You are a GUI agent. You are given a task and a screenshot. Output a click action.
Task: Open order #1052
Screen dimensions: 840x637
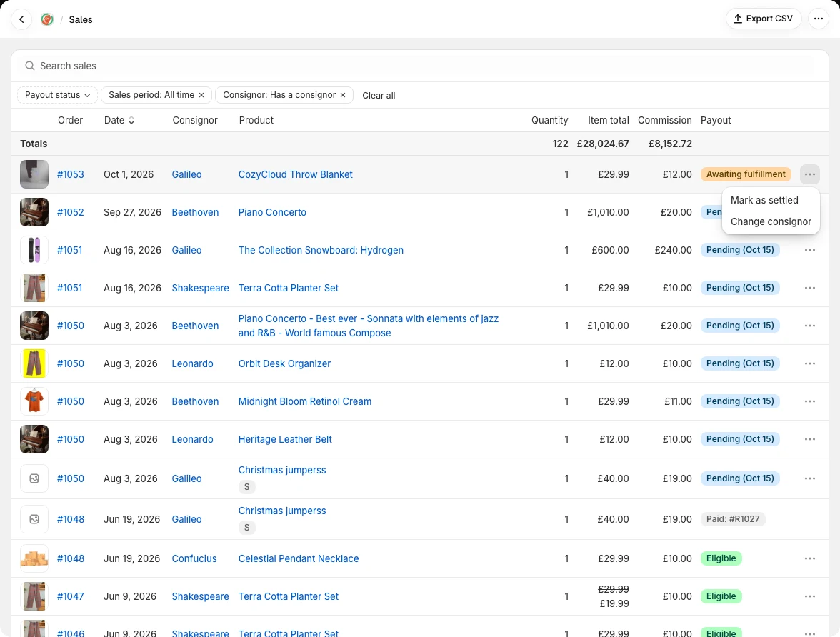coord(71,212)
